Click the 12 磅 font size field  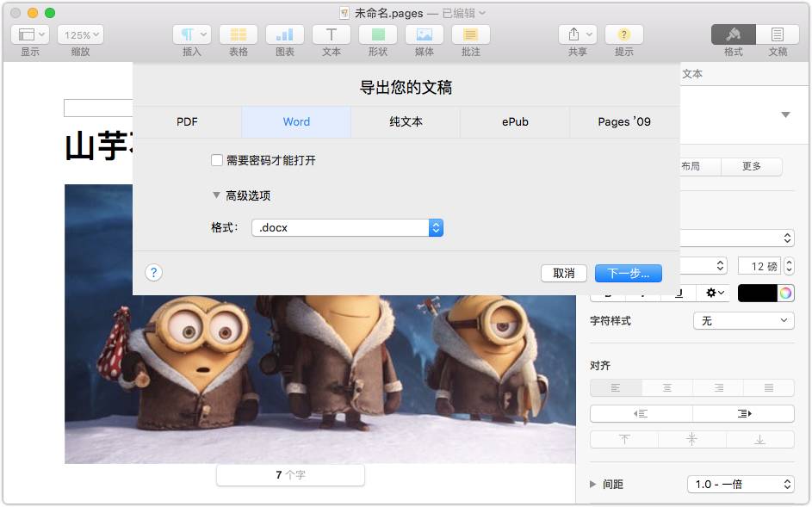pos(759,266)
